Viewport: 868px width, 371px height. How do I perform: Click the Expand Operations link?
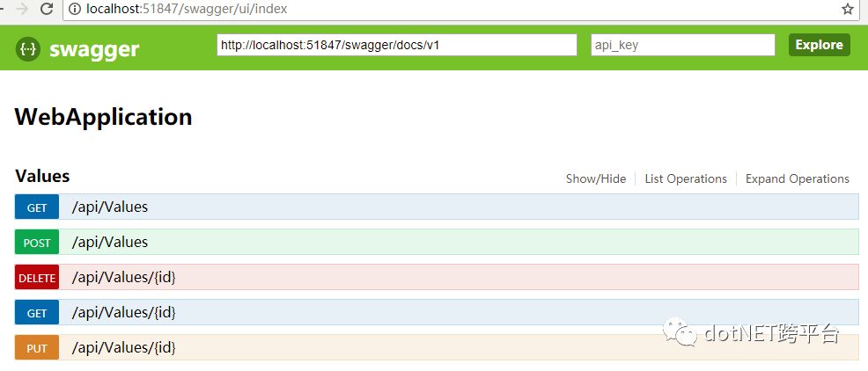798,178
